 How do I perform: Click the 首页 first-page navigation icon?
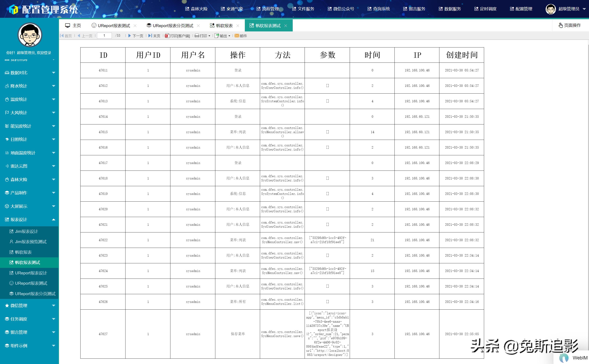pyautogui.click(x=66, y=36)
